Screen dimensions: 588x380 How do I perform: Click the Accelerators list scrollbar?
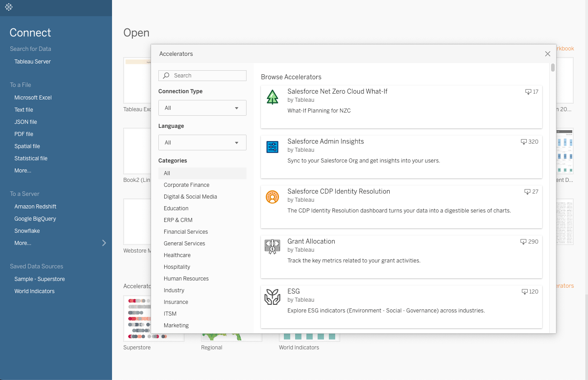552,68
